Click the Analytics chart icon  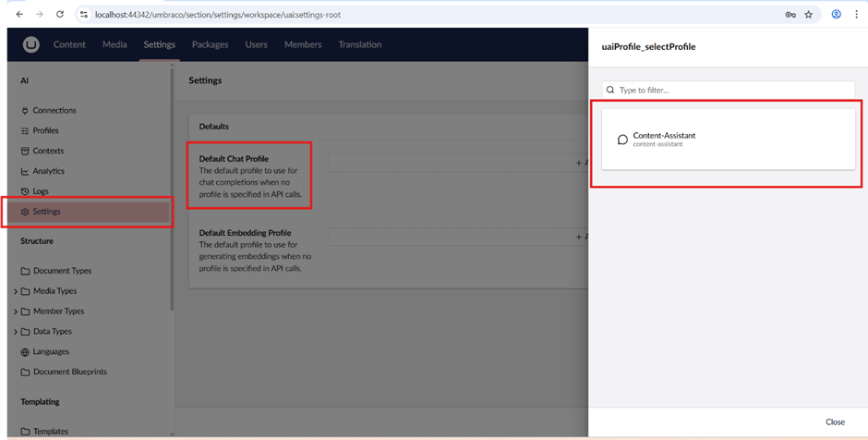click(x=25, y=171)
